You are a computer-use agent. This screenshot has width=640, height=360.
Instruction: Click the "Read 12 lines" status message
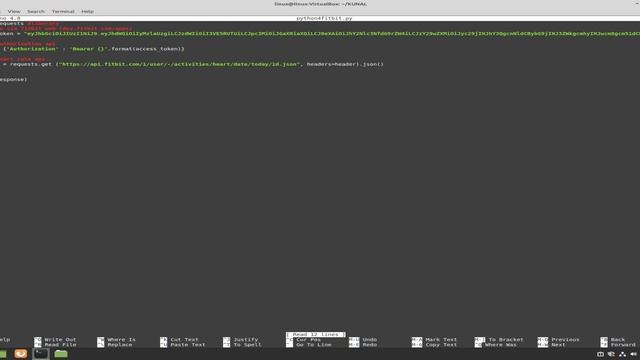pyautogui.click(x=316, y=334)
